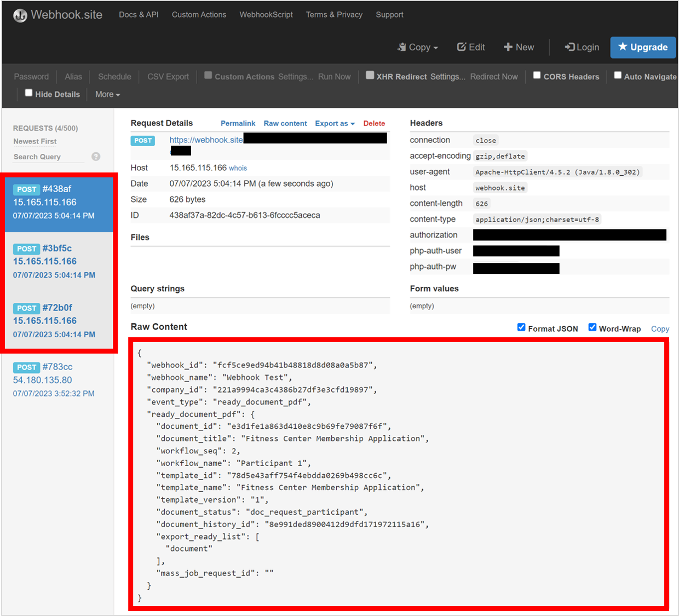679x616 pixels.
Task: Click the user-agent header value
Action: 557,172
